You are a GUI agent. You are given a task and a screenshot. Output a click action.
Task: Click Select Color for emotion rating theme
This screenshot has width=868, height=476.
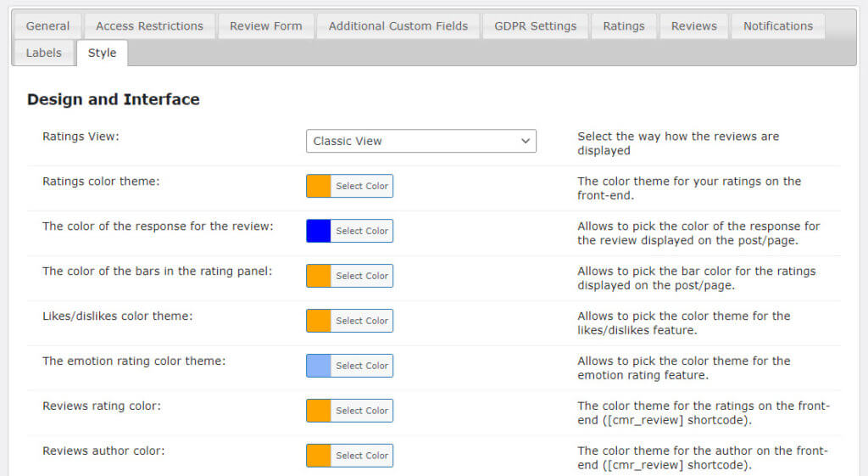tap(362, 366)
